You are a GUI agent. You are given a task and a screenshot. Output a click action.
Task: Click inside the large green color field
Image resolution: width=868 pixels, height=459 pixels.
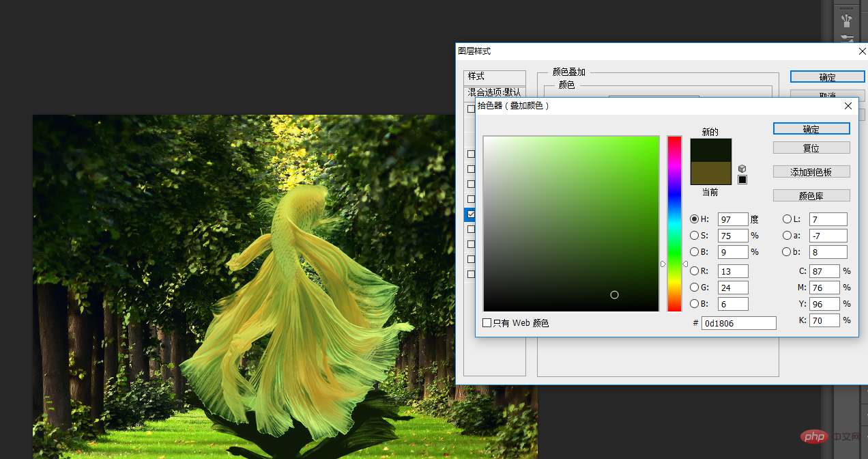point(571,223)
